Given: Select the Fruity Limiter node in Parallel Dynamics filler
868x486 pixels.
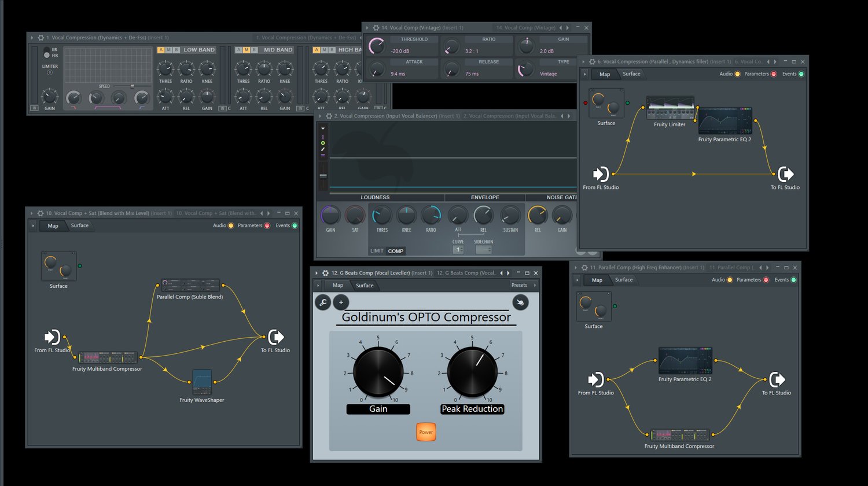Looking at the screenshot, I should point(670,108).
